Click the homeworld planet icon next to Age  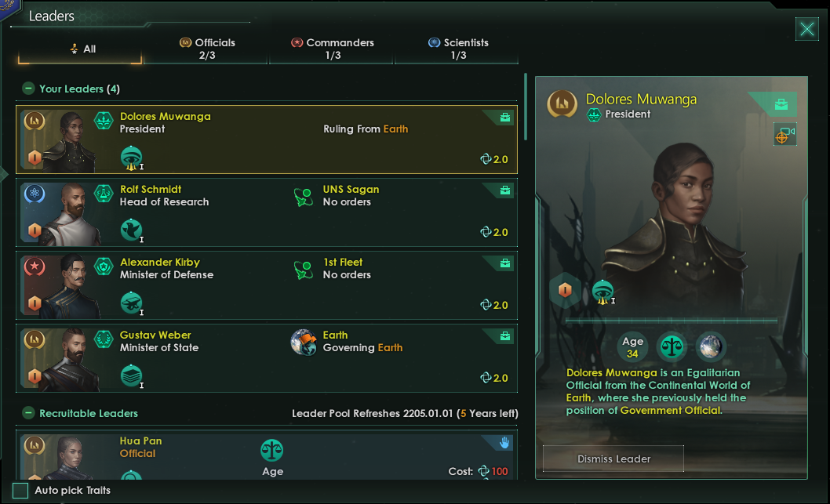[711, 346]
